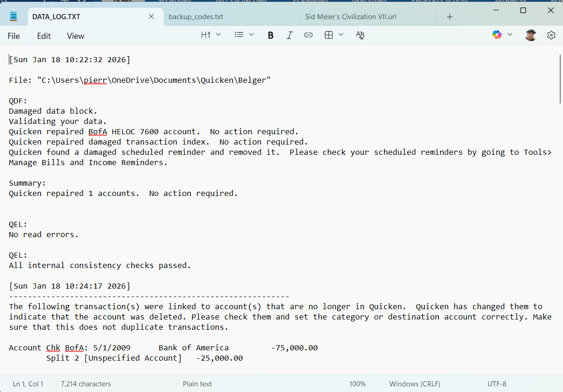
Task: Click the bulleted list icon
Action: click(x=239, y=35)
